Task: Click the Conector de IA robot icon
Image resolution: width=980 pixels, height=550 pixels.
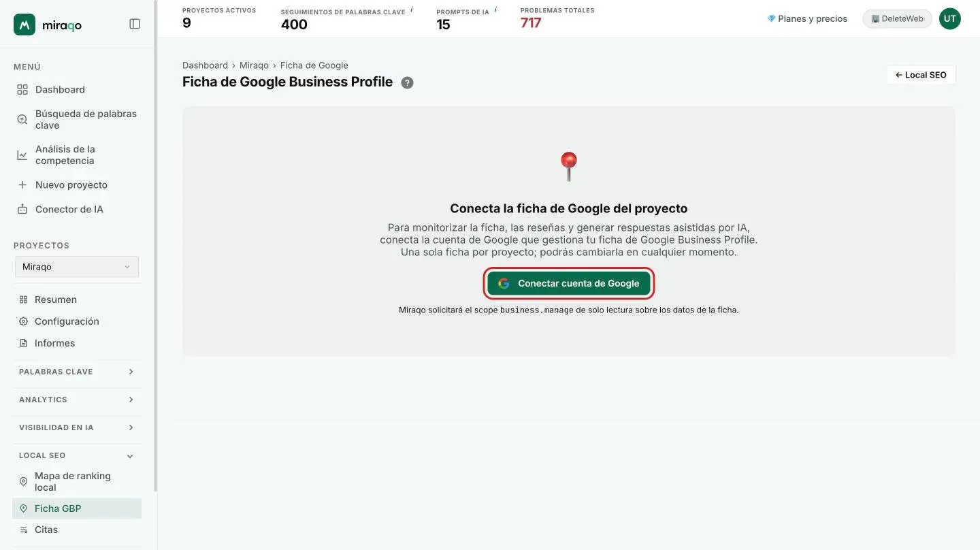Action: tap(22, 209)
